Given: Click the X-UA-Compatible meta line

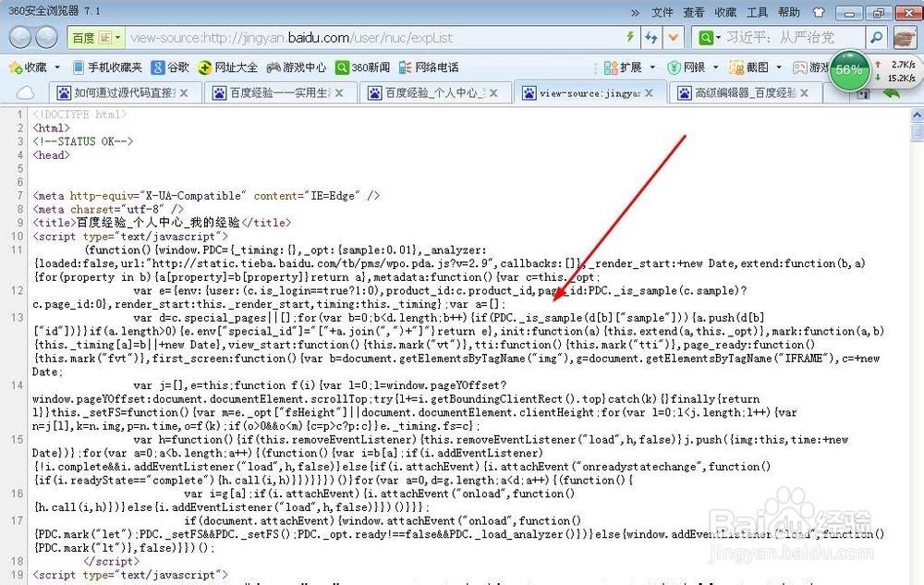Looking at the screenshot, I should (206, 196).
